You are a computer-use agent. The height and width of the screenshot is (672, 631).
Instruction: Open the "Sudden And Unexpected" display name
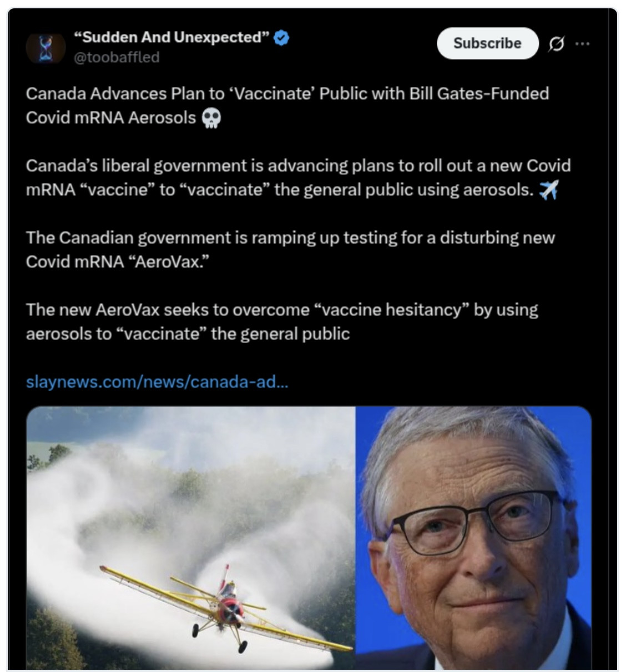[171, 37]
